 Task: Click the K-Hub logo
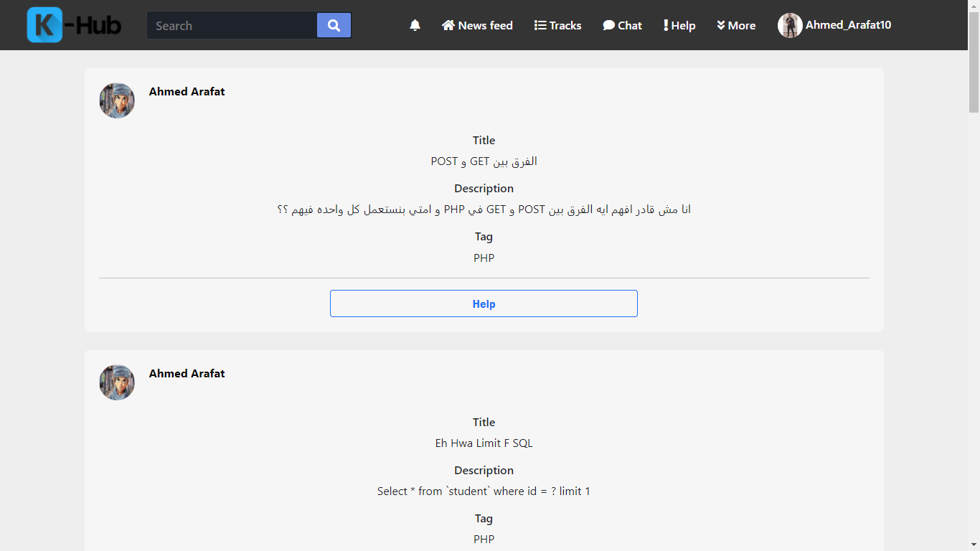[x=75, y=25]
